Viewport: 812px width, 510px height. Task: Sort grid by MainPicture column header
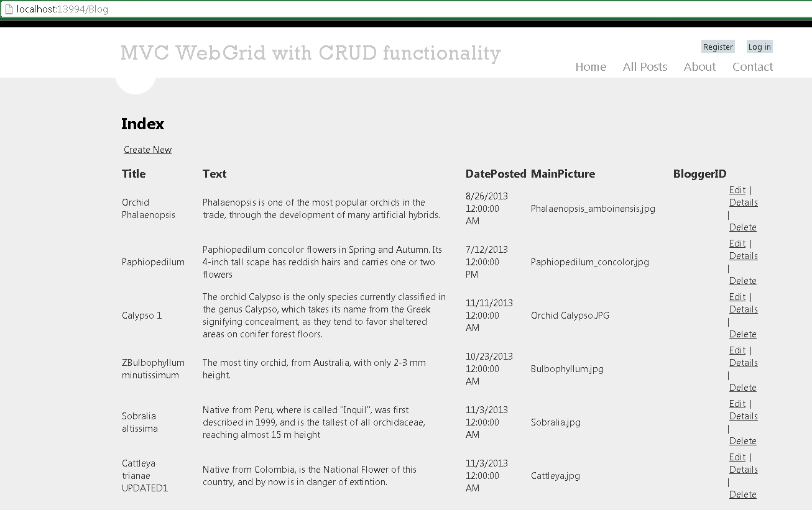pos(563,174)
